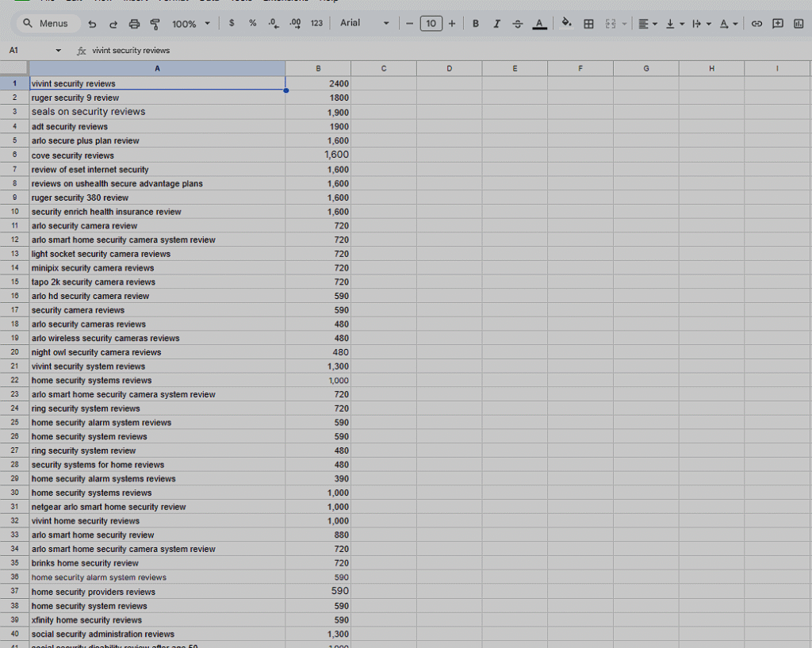This screenshot has height=648, width=812.
Task: Open the Borders tool
Action: 588,24
